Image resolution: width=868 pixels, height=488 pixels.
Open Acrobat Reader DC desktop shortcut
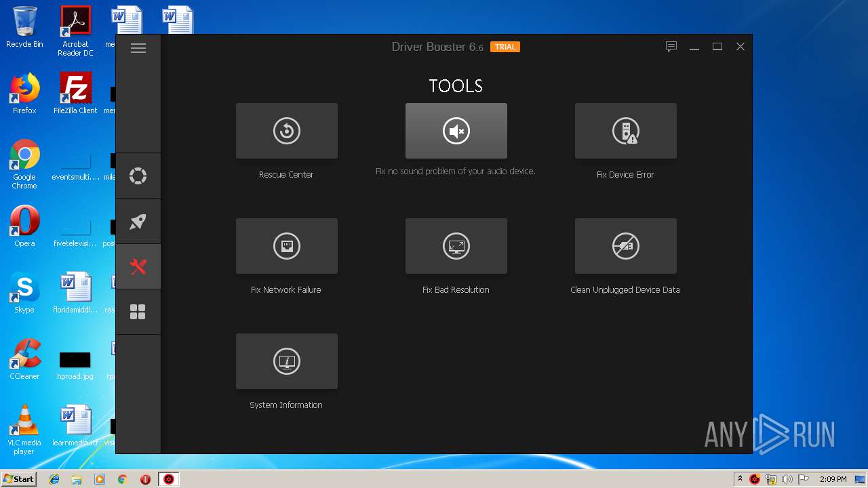point(75,30)
